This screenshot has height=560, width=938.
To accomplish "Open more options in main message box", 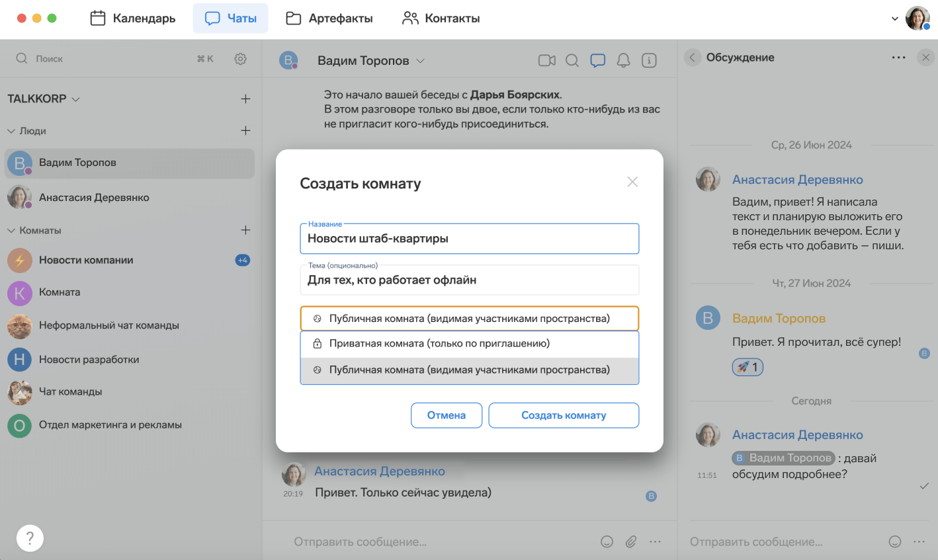I will coord(655,541).
